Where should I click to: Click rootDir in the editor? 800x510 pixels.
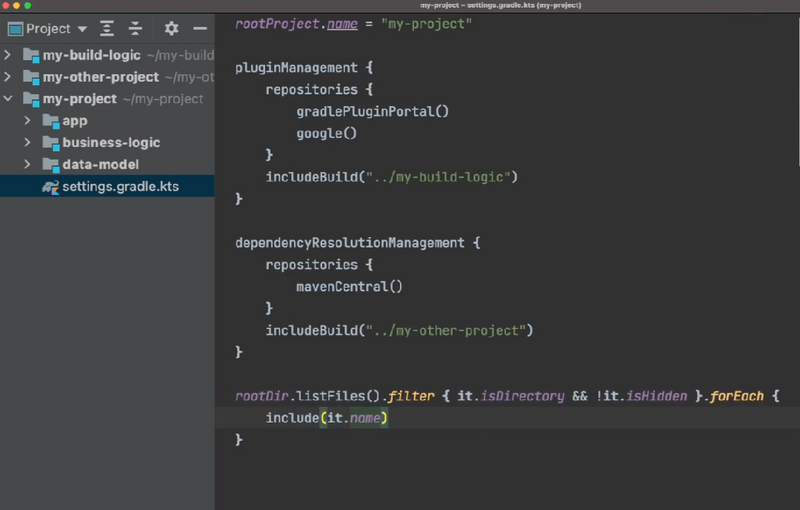coord(262,396)
